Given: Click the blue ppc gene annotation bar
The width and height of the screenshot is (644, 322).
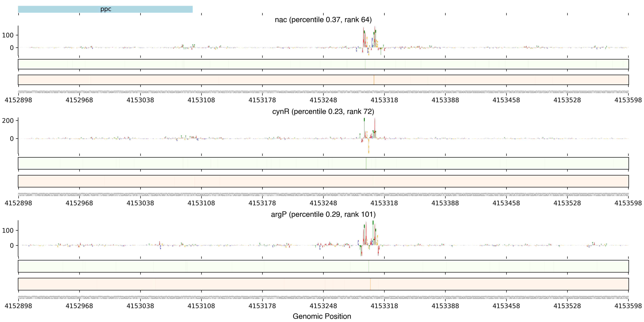Looking at the screenshot, I should (105, 9).
